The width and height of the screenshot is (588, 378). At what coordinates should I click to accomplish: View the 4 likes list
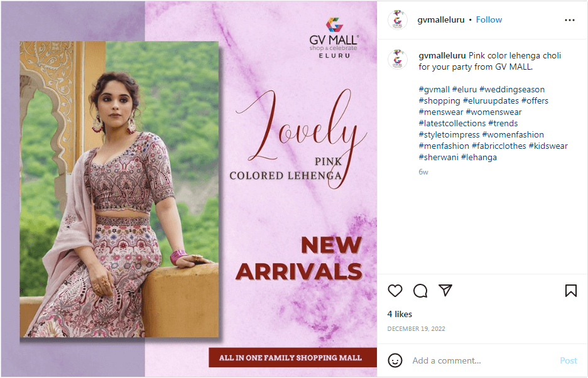click(x=400, y=314)
